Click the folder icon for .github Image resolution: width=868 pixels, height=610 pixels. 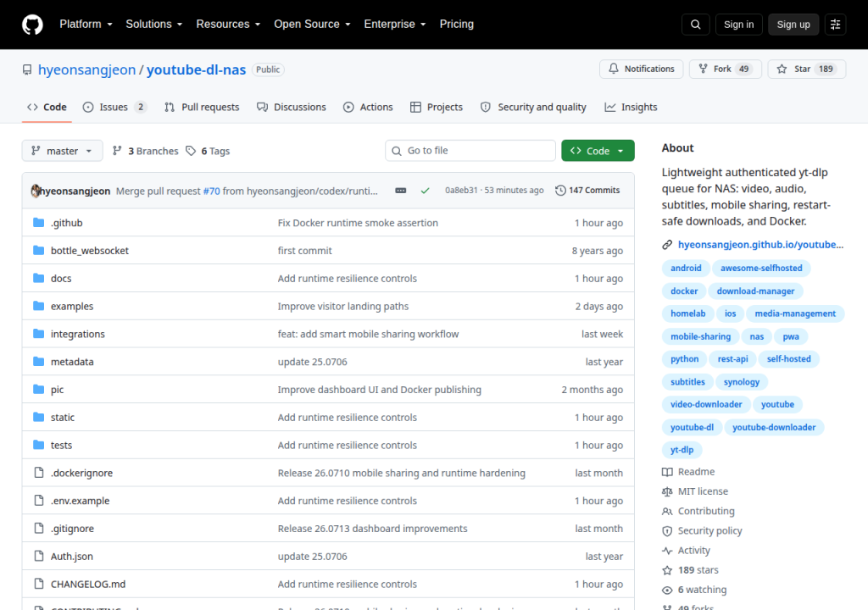(x=38, y=223)
